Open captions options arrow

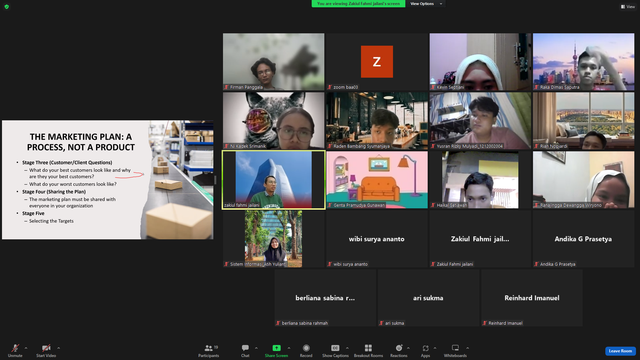[x=347, y=348]
